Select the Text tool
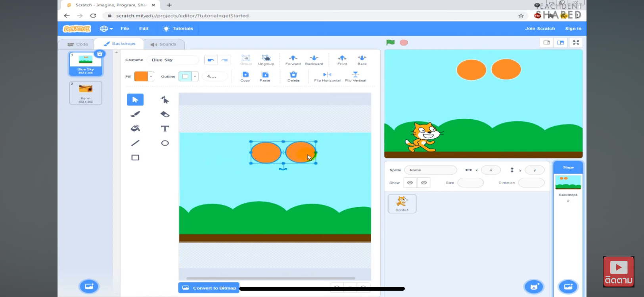The image size is (644, 297). click(x=165, y=129)
